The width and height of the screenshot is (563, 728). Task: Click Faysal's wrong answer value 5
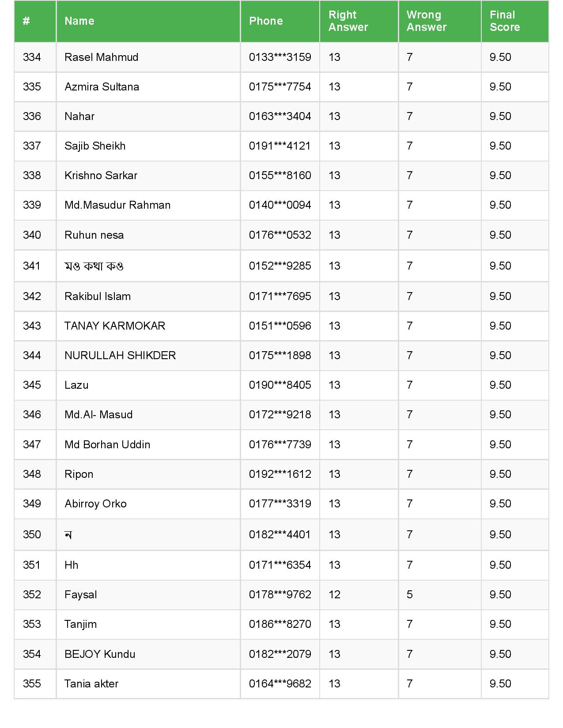tap(410, 595)
